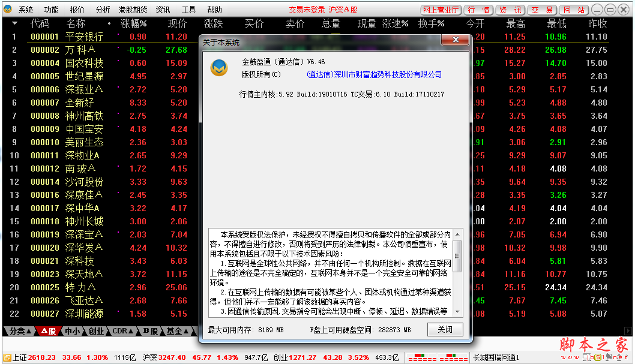Viewport: 635px width, 364px height.
Task: Open the 深圳市财富趋势科技 company link
Action: (x=374, y=74)
